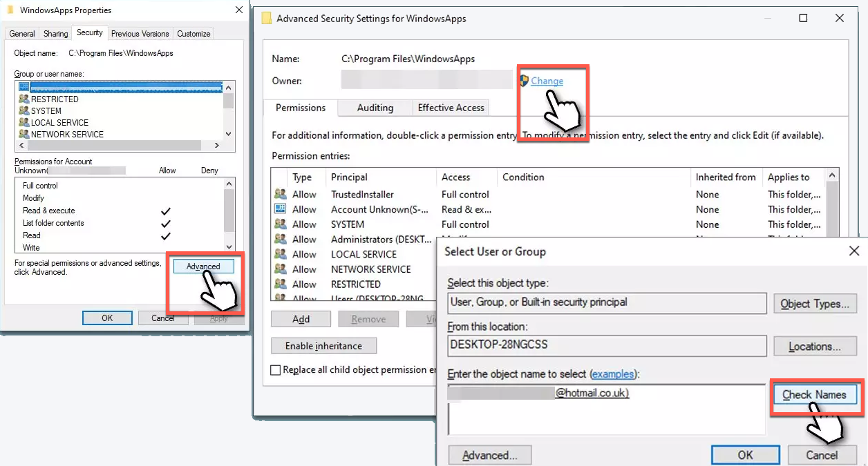
Task: Click the UAC shield icon beside Change
Action: [x=525, y=81]
